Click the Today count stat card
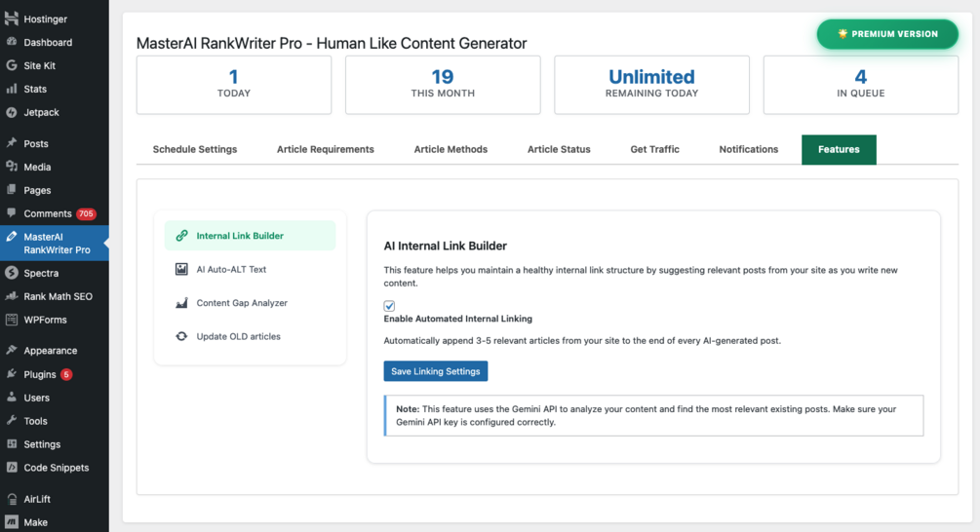Viewport: 980px width, 532px height. pyautogui.click(x=234, y=85)
